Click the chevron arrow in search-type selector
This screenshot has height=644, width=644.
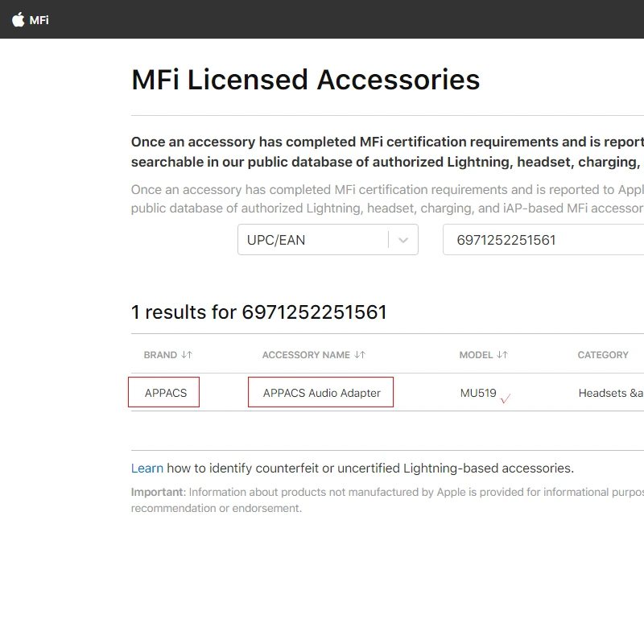pyautogui.click(x=403, y=240)
